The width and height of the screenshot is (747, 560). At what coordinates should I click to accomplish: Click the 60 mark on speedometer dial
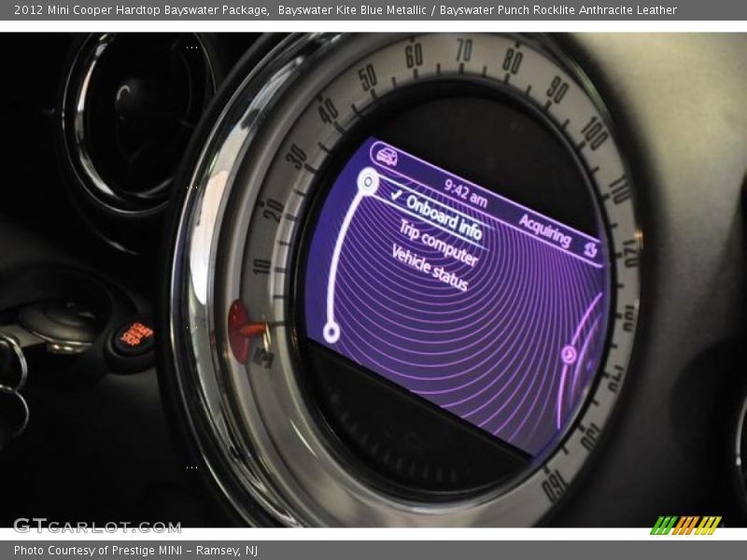(x=414, y=57)
